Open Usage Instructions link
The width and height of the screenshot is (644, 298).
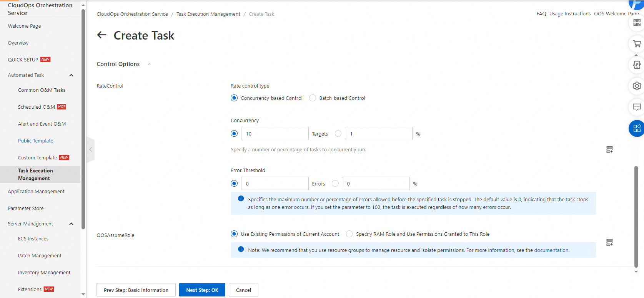(x=570, y=14)
